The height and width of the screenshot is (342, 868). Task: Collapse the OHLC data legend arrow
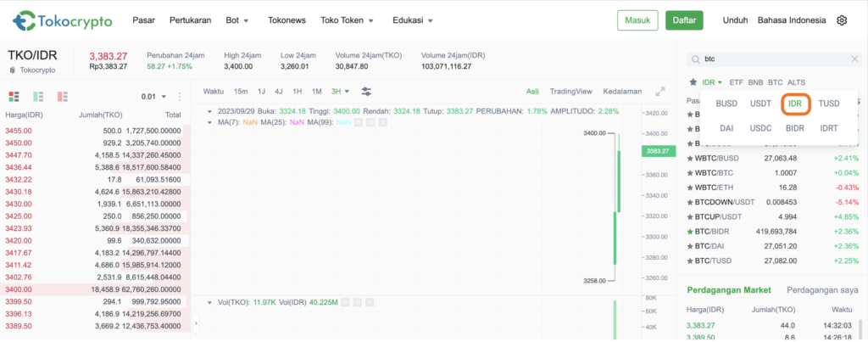(x=210, y=111)
